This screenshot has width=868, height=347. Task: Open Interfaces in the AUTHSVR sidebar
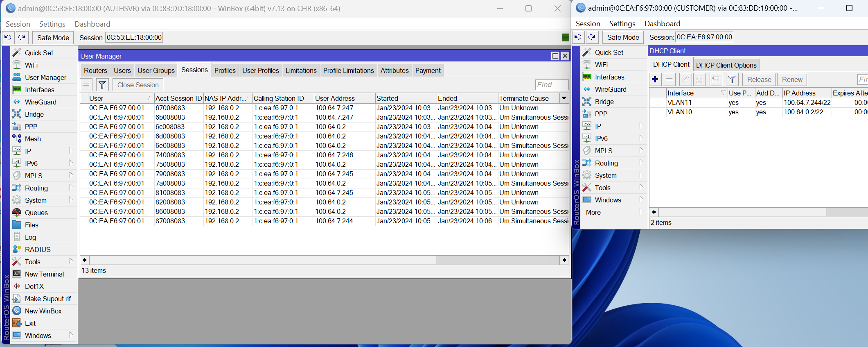click(x=44, y=90)
